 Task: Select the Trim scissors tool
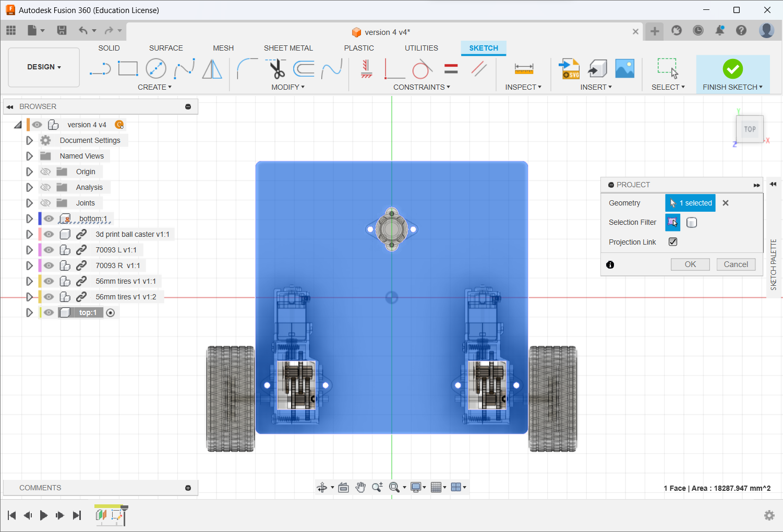click(x=276, y=69)
